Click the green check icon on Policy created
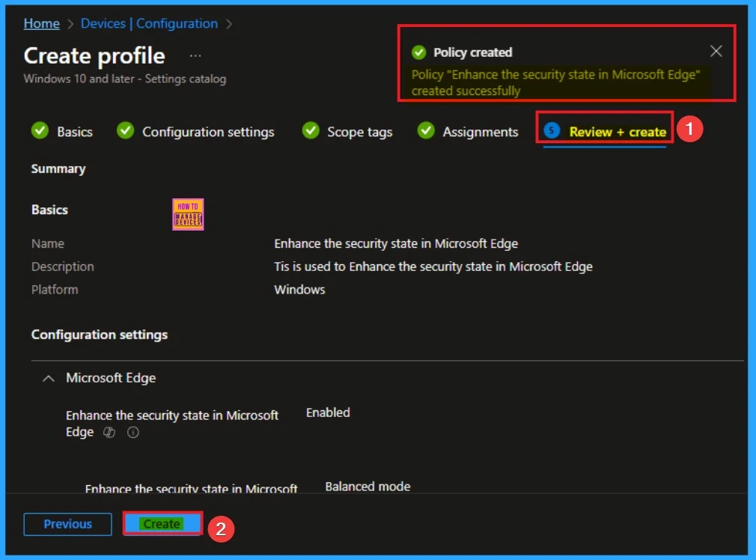 point(418,52)
